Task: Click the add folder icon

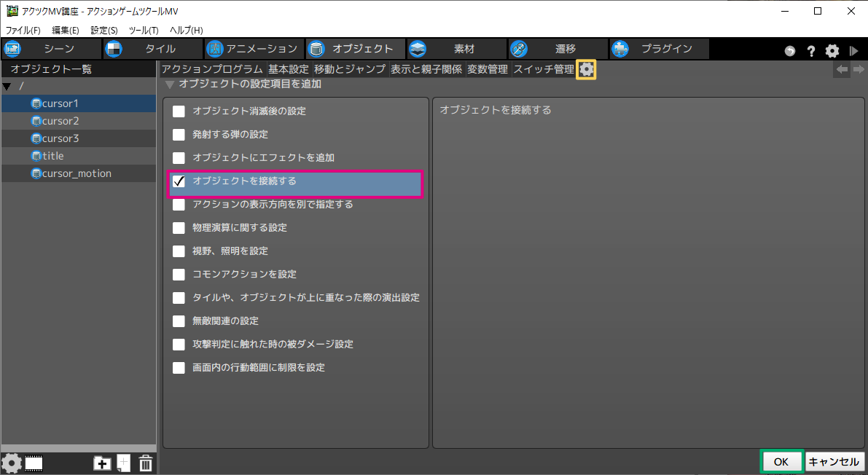Action: pyautogui.click(x=102, y=463)
